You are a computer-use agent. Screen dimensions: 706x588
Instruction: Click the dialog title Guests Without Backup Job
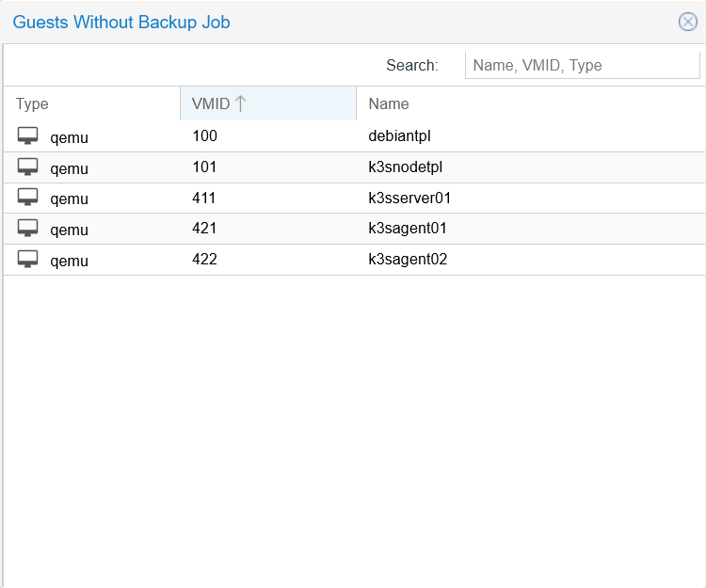[121, 23]
